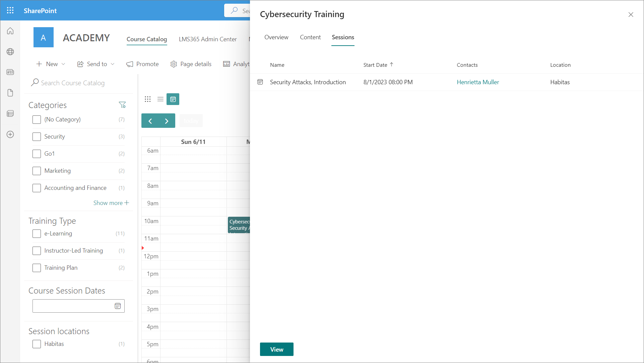Screen dimensions: 644x363
Task: Open the SharePoint app launcher waffle icon
Action: point(10,10)
